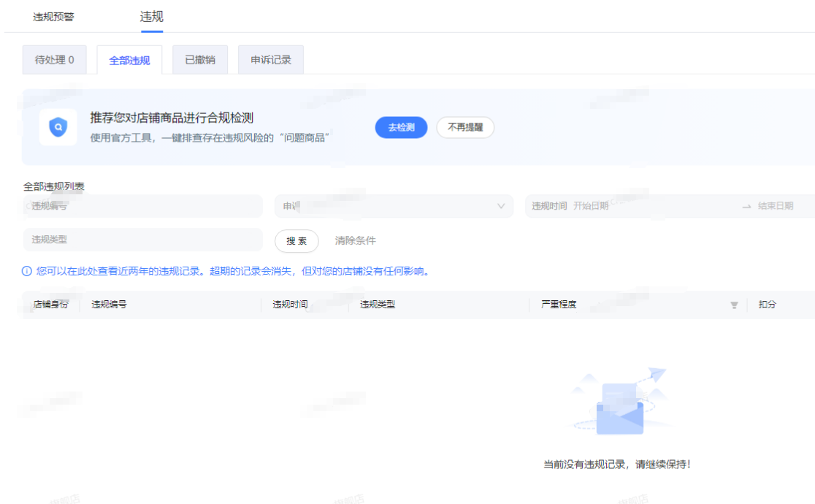815x504 pixels.
Task: Expand the 申诉 status dropdown arrow
Action: point(501,207)
